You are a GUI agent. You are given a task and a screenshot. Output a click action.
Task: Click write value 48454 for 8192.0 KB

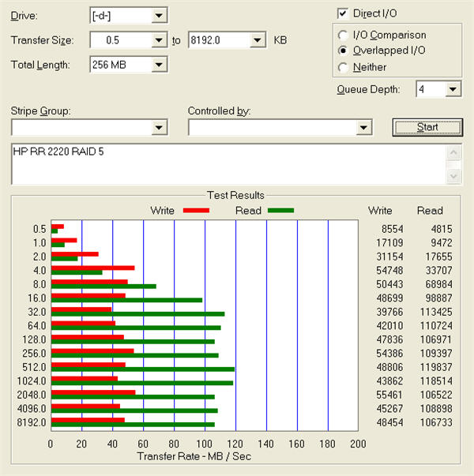click(389, 422)
